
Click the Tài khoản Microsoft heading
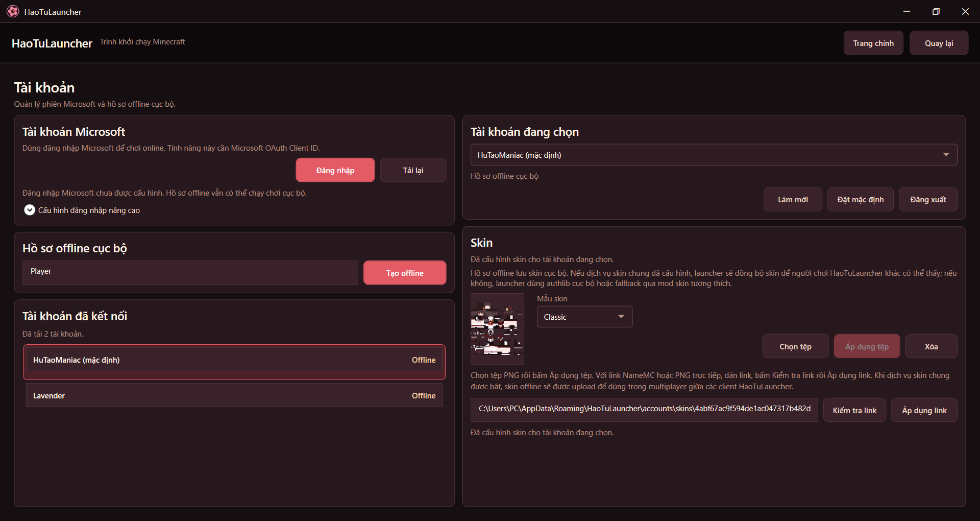(73, 132)
